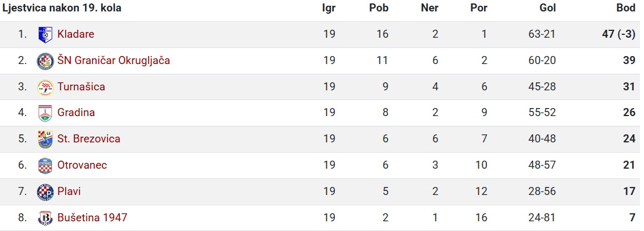The image size is (644, 231).
Task: Open the ŠN Graničar Okrugljača team page
Action: [x=114, y=61]
